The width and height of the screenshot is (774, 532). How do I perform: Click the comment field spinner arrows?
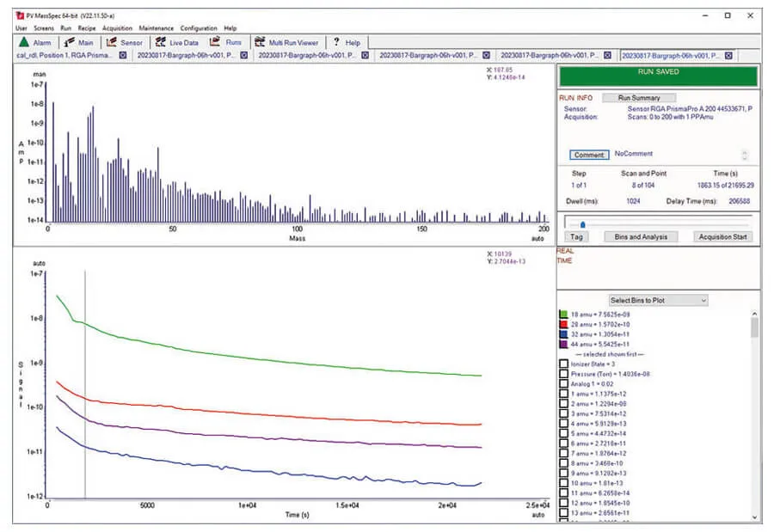745,155
